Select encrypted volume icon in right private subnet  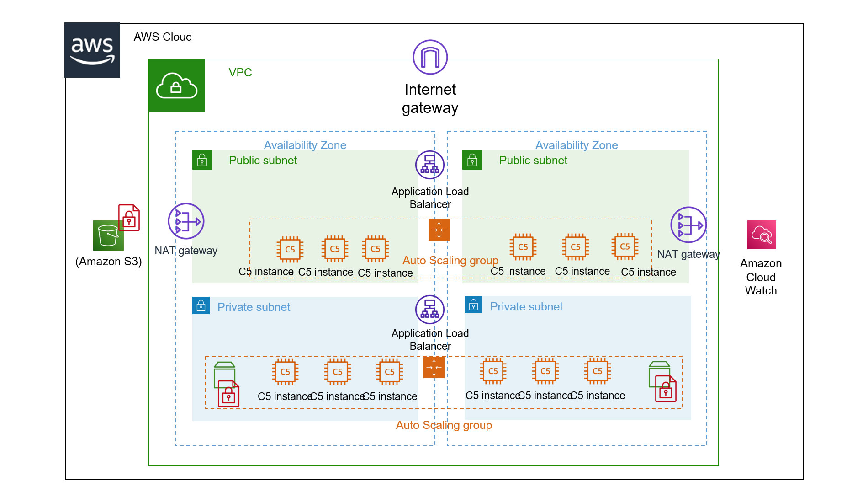(663, 382)
